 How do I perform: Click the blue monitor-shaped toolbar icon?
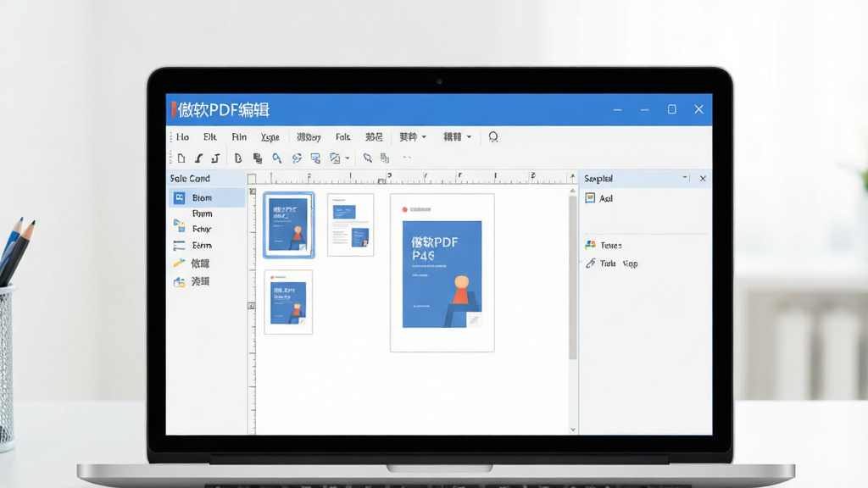pyautogui.click(x=315, y=158)
